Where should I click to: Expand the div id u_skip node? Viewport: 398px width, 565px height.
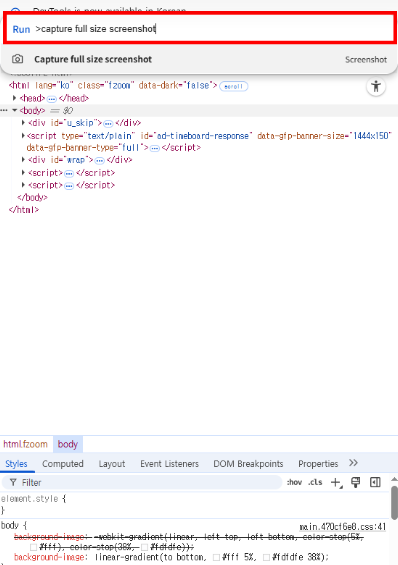(x=23, y=123)
